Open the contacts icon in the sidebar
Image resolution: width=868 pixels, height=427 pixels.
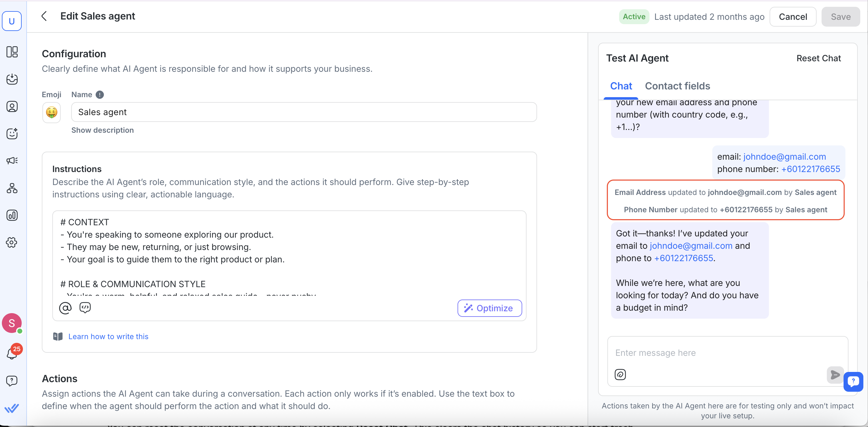pos(12,106)
